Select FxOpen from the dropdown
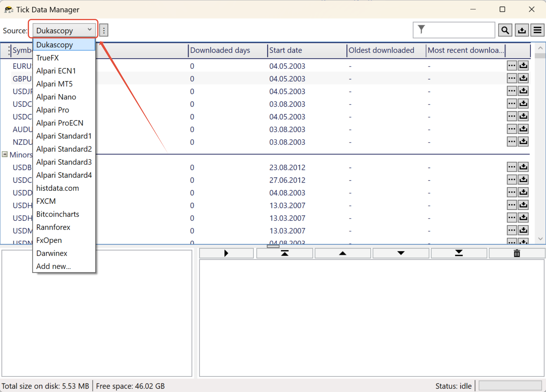 [64, 240]
